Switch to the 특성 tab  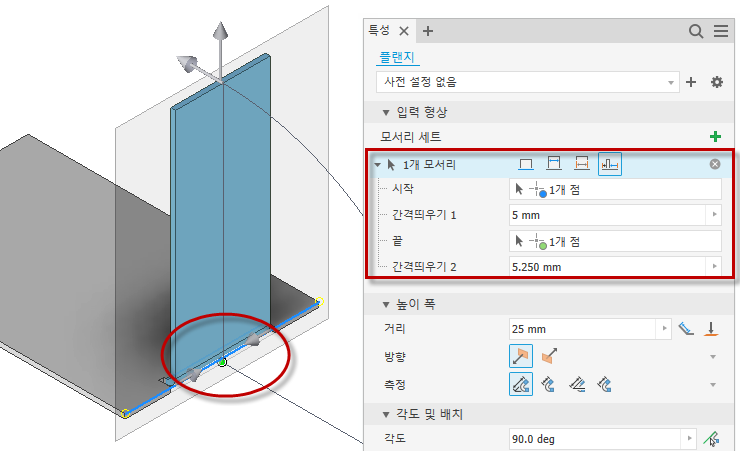(379, 31)
